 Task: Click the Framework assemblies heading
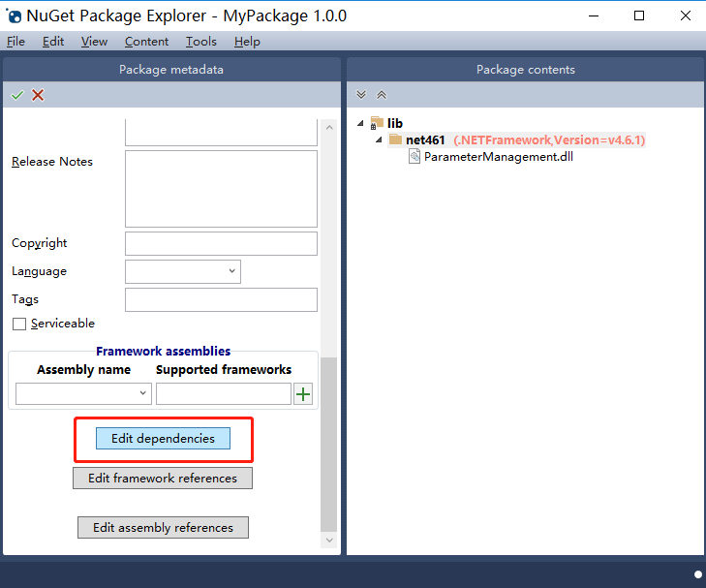click(163, 351)
